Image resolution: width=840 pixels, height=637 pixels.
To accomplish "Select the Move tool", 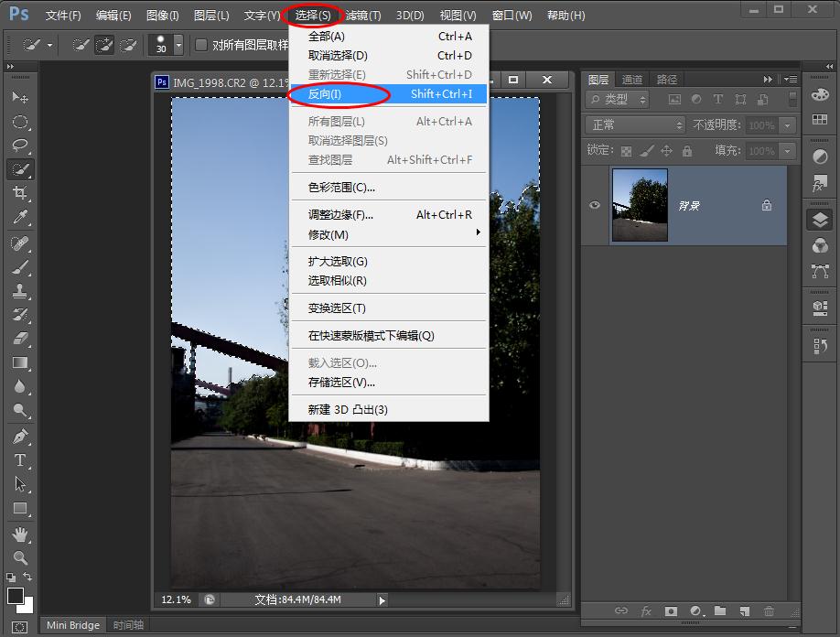I will coord(20,97).
